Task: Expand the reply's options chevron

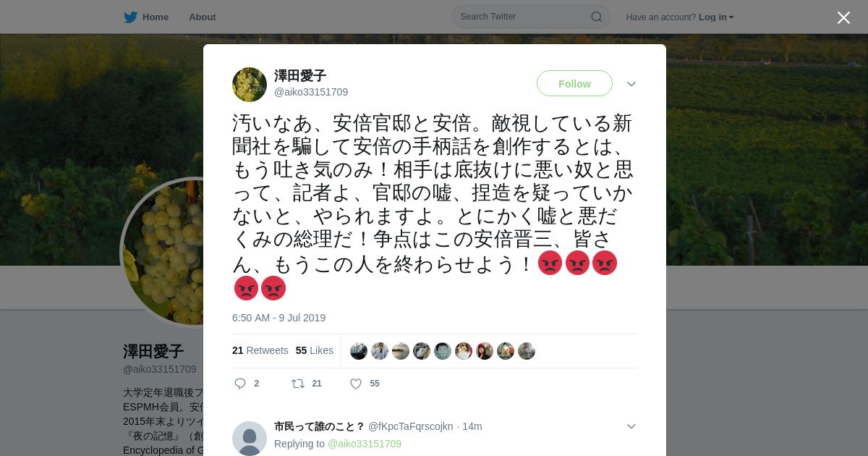Action: [631, 426]
